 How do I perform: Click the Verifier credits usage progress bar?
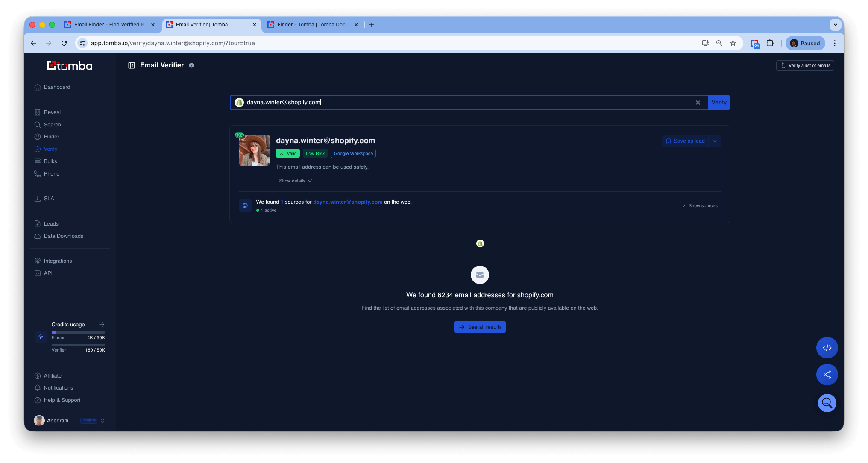click(78, 345)
